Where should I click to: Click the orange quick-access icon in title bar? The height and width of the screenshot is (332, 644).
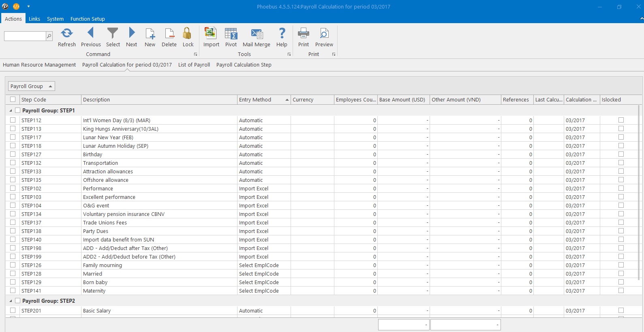click(16, 6)
